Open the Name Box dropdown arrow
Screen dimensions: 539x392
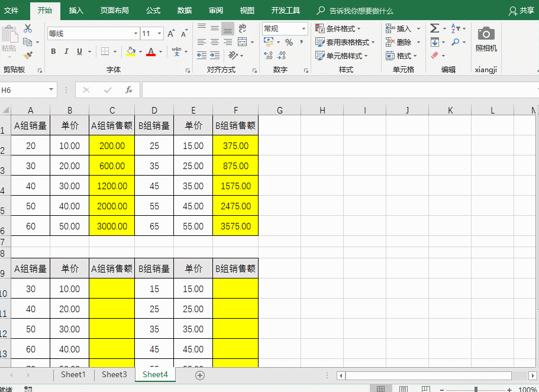[x=51, y=90]
